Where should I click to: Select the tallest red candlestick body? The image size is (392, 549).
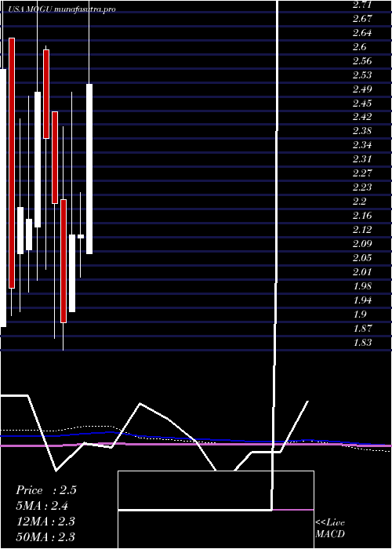[x=12, y=163]
